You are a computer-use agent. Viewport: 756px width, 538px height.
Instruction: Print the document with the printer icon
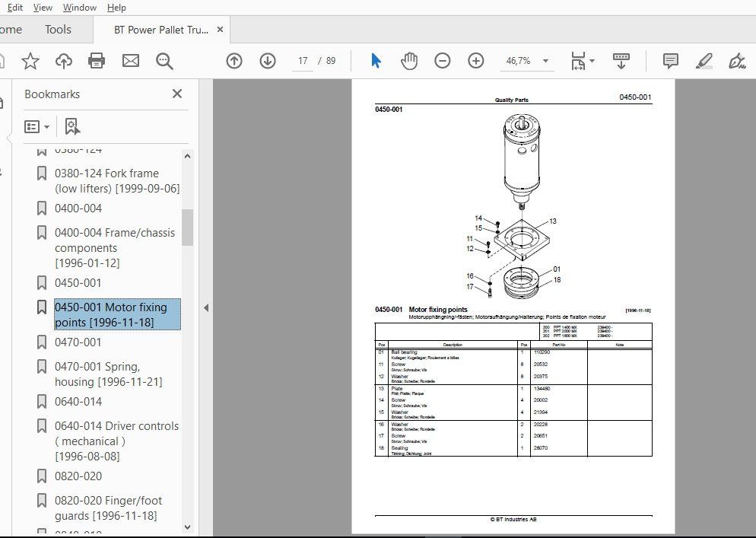(x=97, y=62)
